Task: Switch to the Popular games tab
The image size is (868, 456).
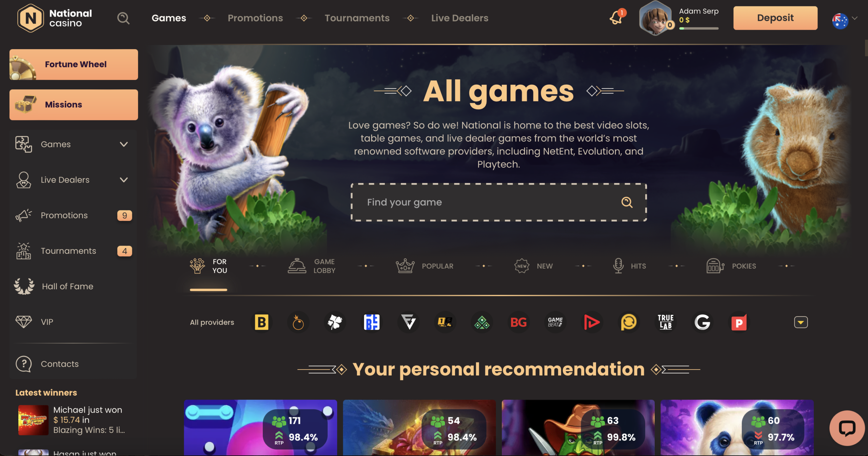Action: [x=425, y=266]
